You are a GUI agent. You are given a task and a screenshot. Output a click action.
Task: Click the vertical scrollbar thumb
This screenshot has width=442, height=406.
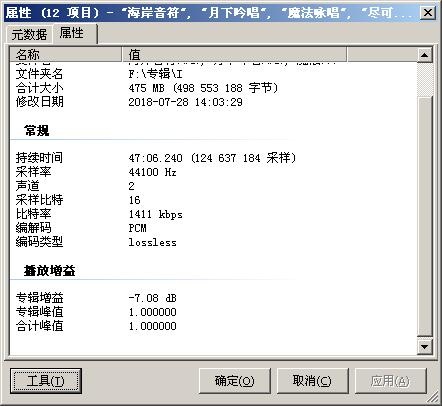coord(425,216)
